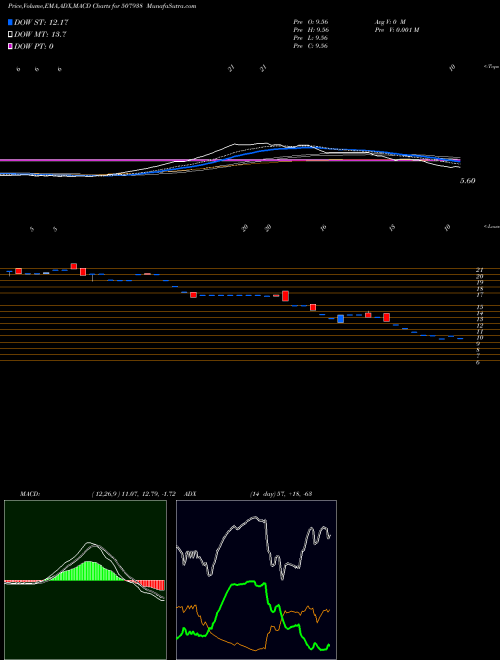The image size is (500, 660).
Task: Click the ADX '(14 day) 57, +18, -63' values
Action: point(281,493)
